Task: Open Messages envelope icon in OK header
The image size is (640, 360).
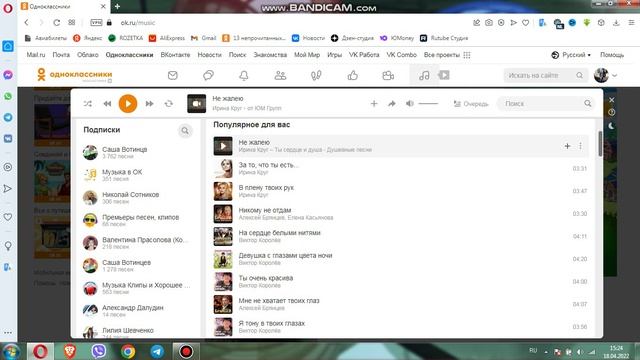Action: (x=173, y=76)
